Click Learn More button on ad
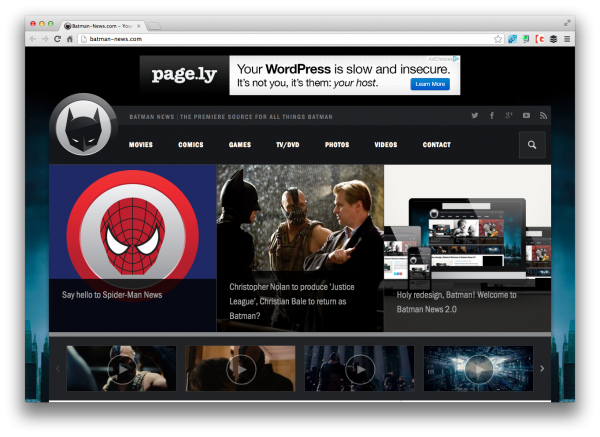Screen dimensions: 600x437 click(x=430, y=84)
